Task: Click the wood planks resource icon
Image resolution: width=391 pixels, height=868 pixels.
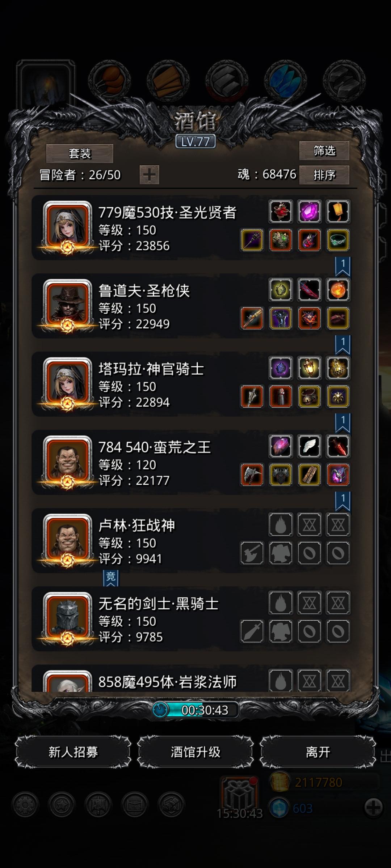Action: 168,81
